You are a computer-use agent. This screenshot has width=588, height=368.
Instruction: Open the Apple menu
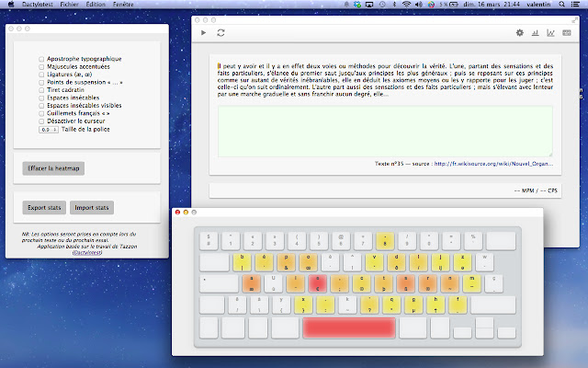(x=11, y=4)
